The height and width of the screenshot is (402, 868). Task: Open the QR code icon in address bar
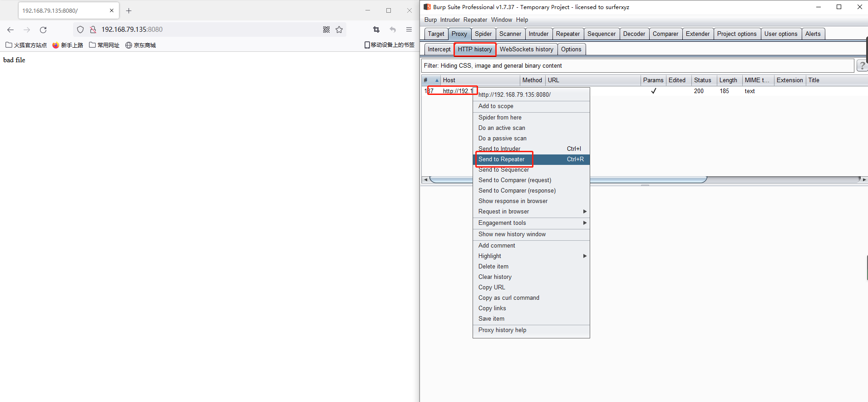[326, 30]
